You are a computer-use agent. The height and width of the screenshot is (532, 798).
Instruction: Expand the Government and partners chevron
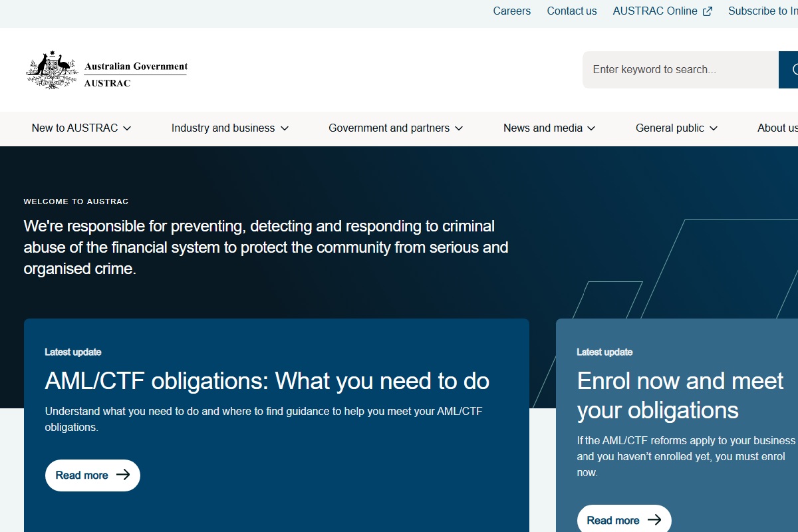459,128
